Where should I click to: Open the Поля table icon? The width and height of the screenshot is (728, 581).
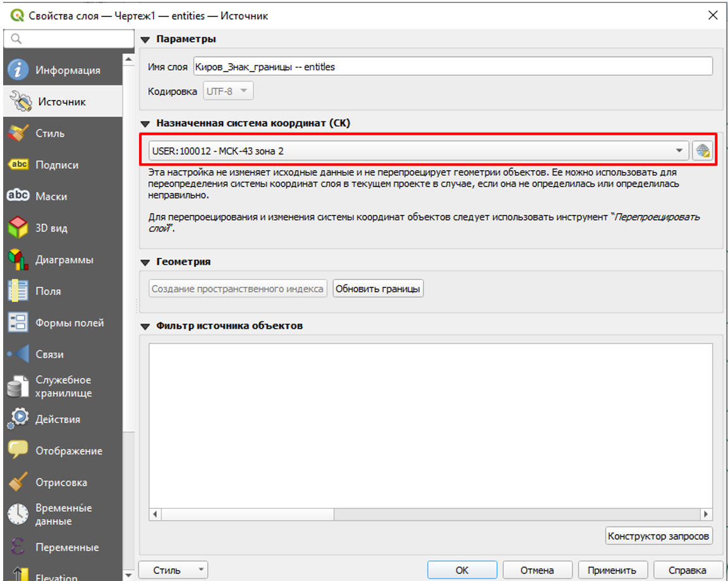[x=18, y=291]
